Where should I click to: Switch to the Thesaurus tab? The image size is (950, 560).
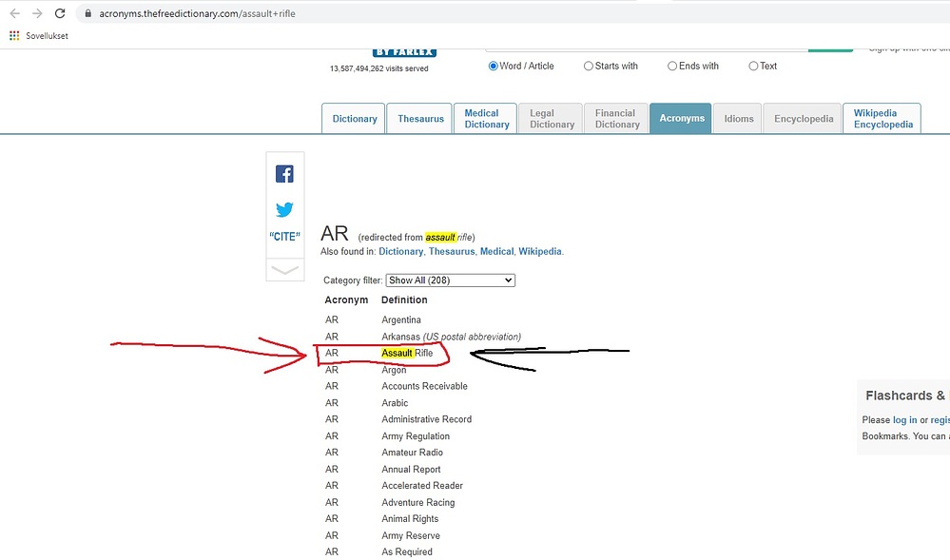pyautogui.click(x=420, y=119)
